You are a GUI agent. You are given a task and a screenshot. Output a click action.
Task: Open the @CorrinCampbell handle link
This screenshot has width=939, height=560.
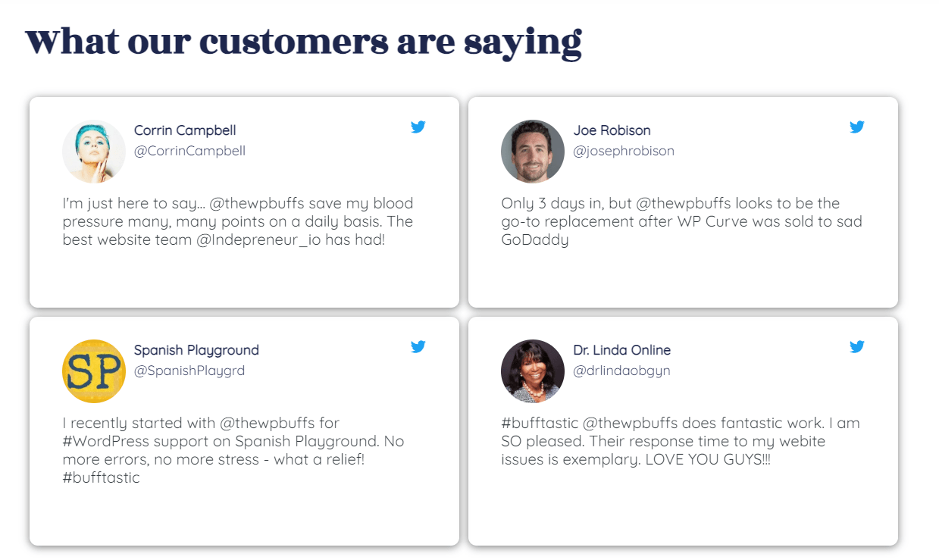(189, 151)
